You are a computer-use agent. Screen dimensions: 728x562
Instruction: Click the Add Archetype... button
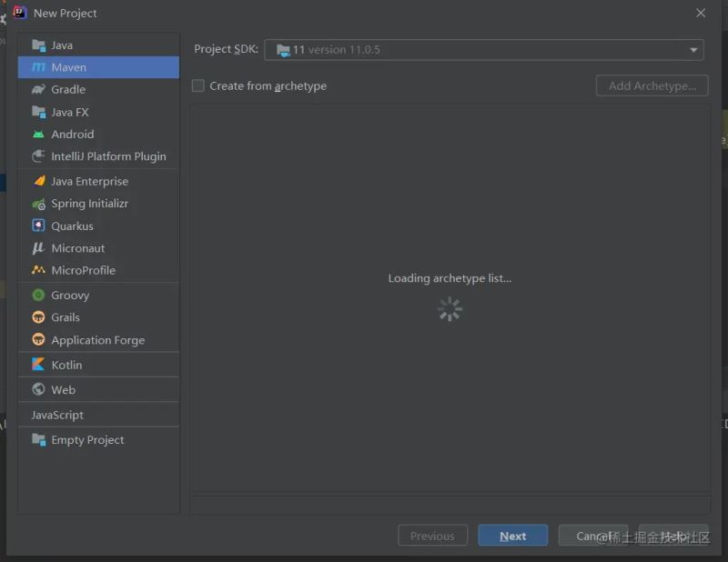pos(652,85)
